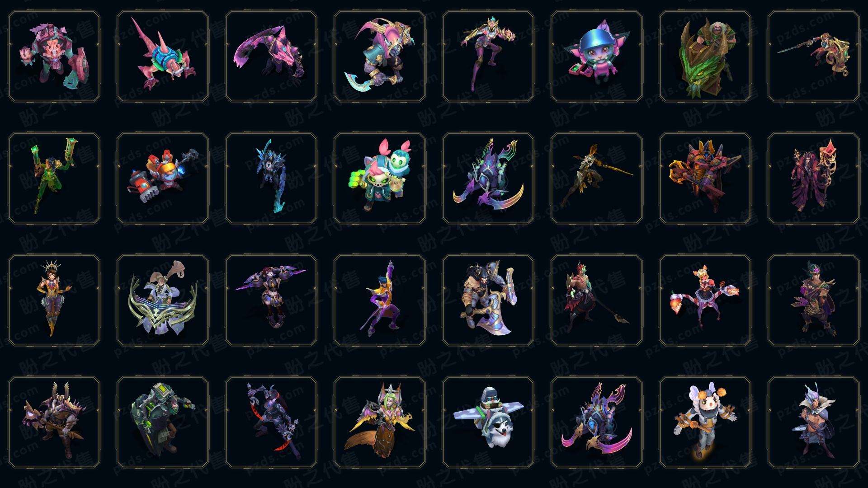868x488 pixels.
Task: Open the small character with blue dome helmet
Action: click(597, 56)
